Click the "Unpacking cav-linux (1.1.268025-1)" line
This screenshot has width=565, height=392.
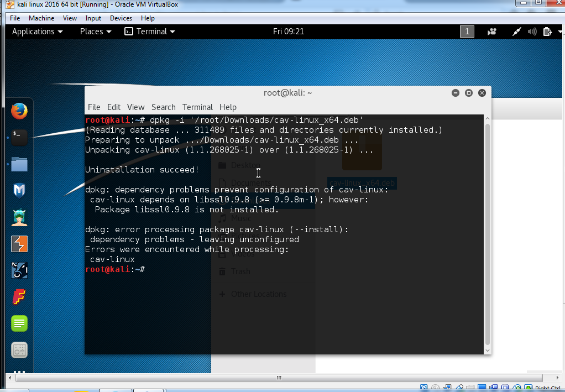[x=229, y=150]
